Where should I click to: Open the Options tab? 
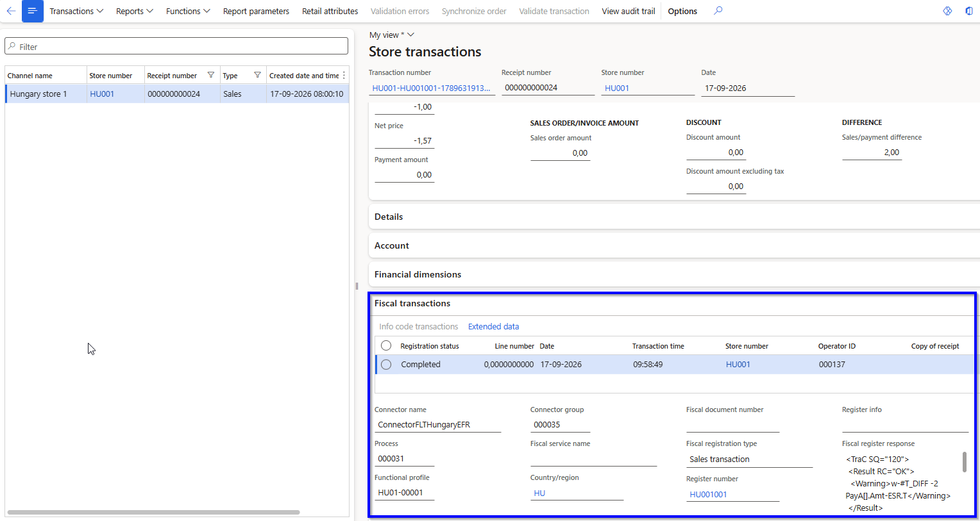coord(682,11)
